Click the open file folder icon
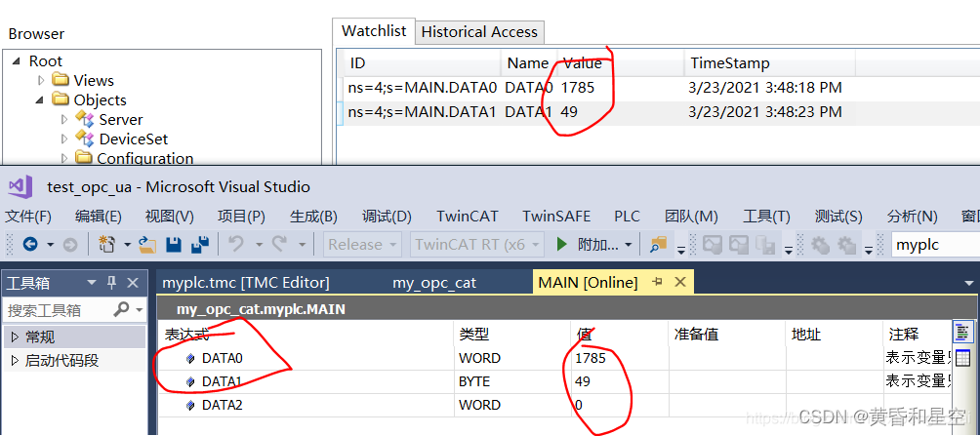Screen dimensions: 980x436 (x=146, y=245)
